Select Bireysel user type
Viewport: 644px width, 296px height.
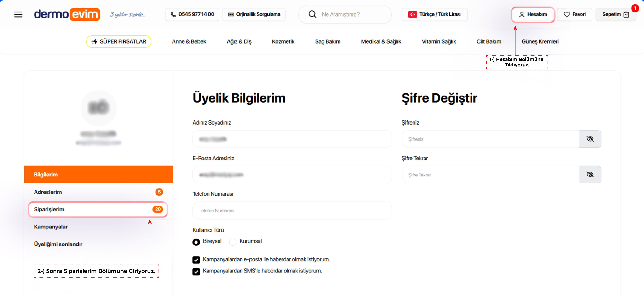196,242
